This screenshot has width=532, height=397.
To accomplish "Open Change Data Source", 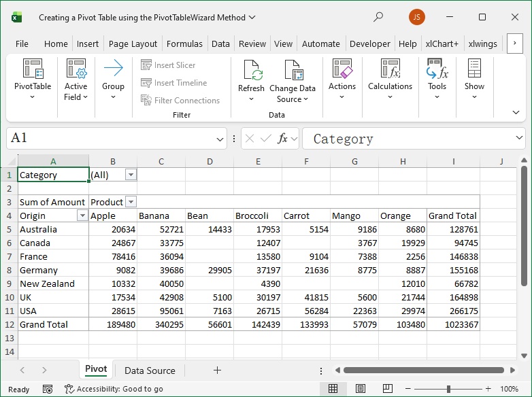I will (293, 81).
